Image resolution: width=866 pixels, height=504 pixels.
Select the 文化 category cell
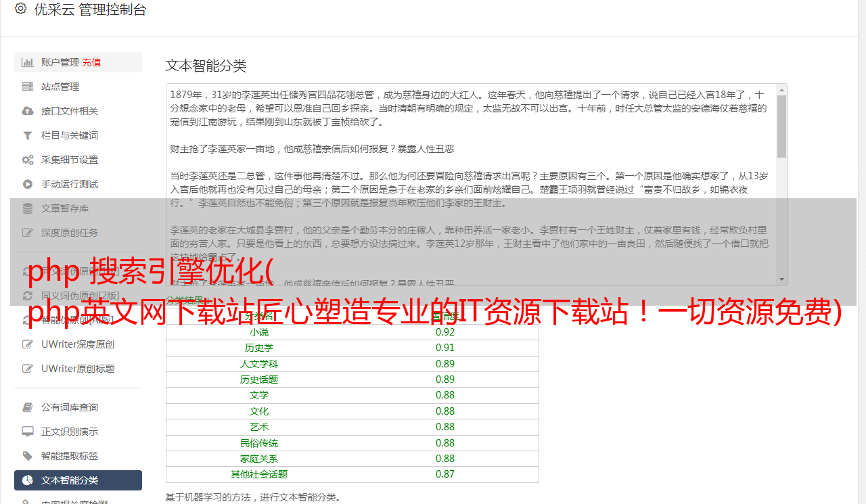259,411
